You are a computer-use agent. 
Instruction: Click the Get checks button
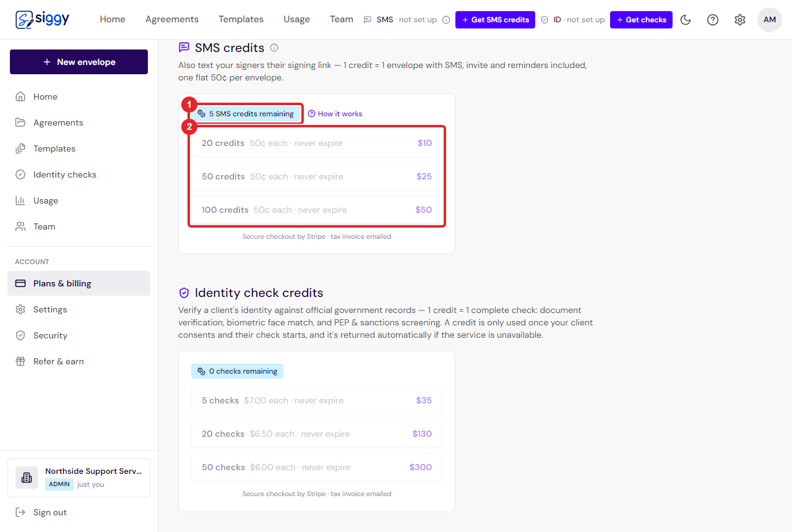(641, 20)
